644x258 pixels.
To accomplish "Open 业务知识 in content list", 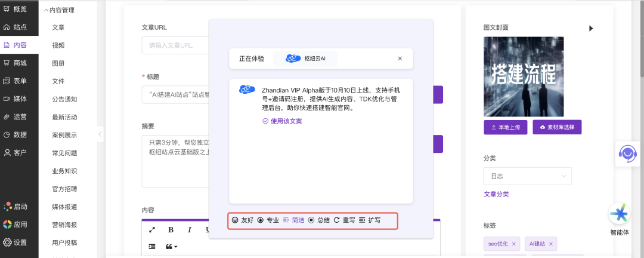I will 64,171.
